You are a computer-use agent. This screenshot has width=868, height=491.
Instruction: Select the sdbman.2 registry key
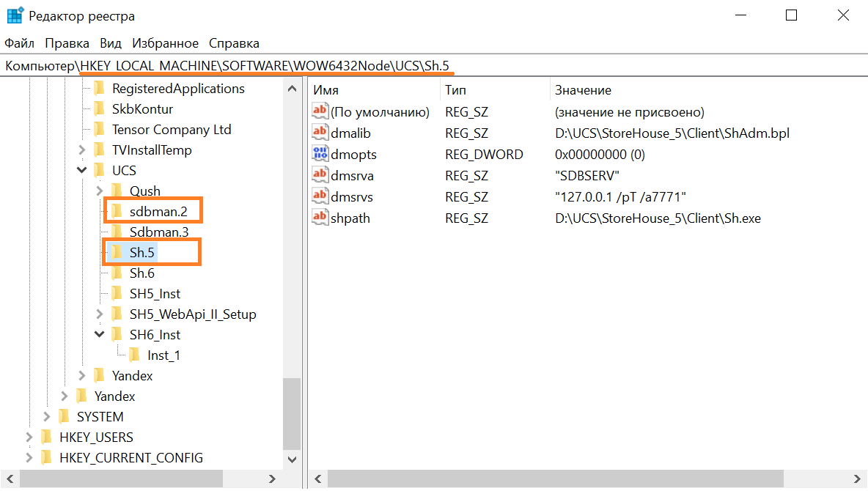[x=158, y=212]
